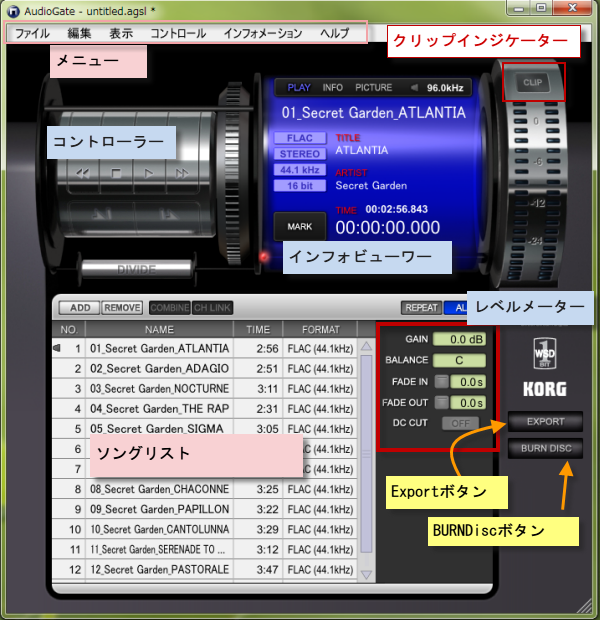Open the ファイル menu
This screenshot has height=620, width=600.
[31, 33]
